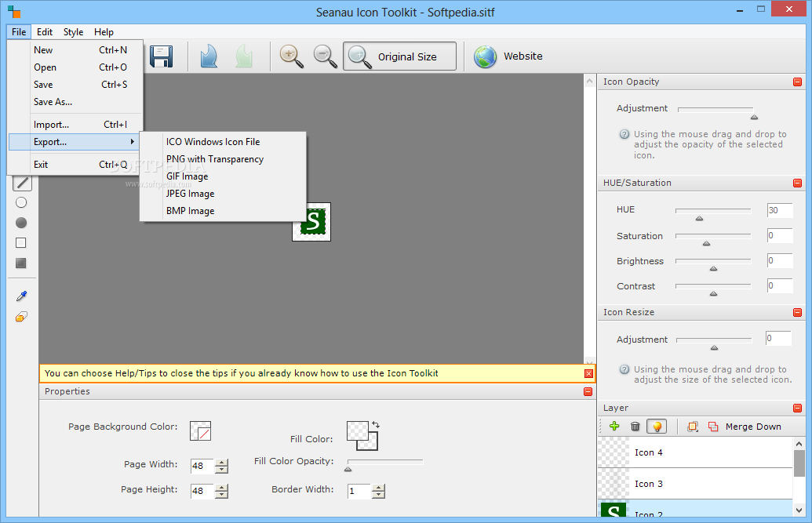Increase Border Width with the up stepper
The width and height of the screenshot is (812, 523).
coord(379,487)
